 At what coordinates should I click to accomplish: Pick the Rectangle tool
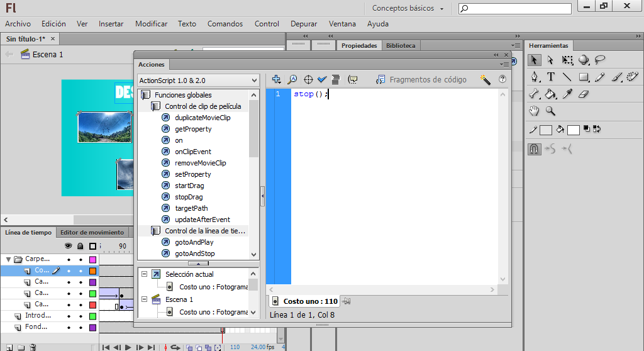[x=584, y=77]
